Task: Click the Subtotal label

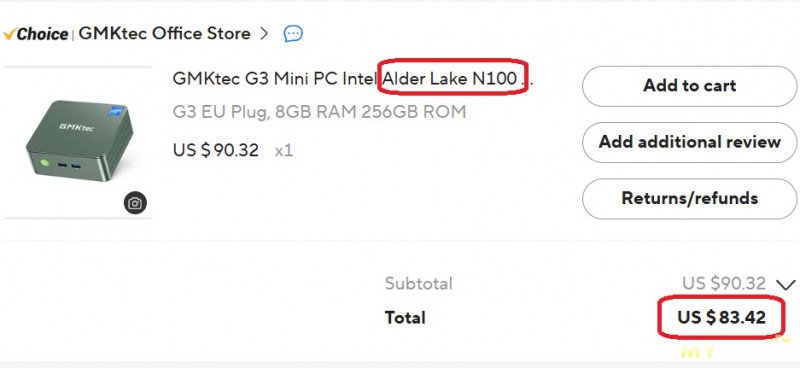Action: click(418, 283)
